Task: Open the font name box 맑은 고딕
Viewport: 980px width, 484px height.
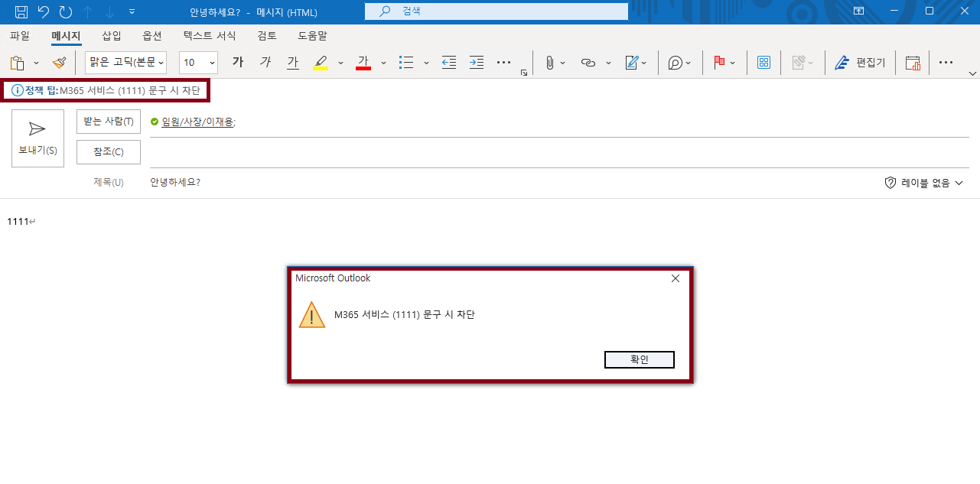Action: tap(126, 63)
